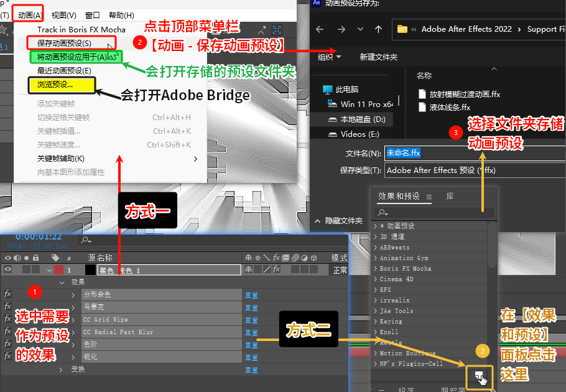Toggle the layer's 3D layer switch box
This screenshot has height=392, width=566.
tap(313, 269)
